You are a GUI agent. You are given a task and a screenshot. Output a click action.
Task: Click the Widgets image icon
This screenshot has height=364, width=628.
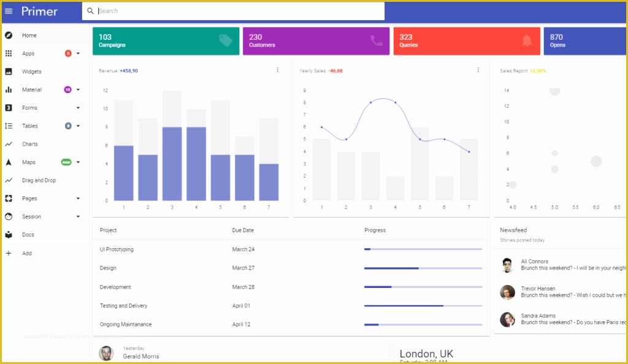(9, 72)
